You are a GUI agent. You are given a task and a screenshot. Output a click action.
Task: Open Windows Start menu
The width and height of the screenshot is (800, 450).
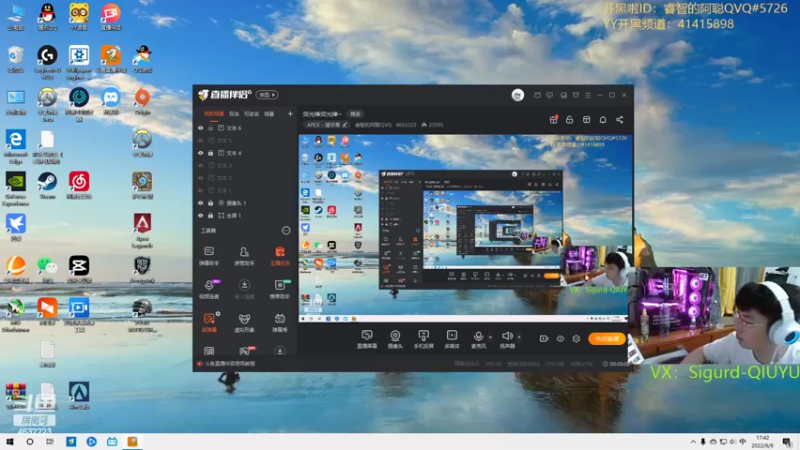tap(10, 442)
